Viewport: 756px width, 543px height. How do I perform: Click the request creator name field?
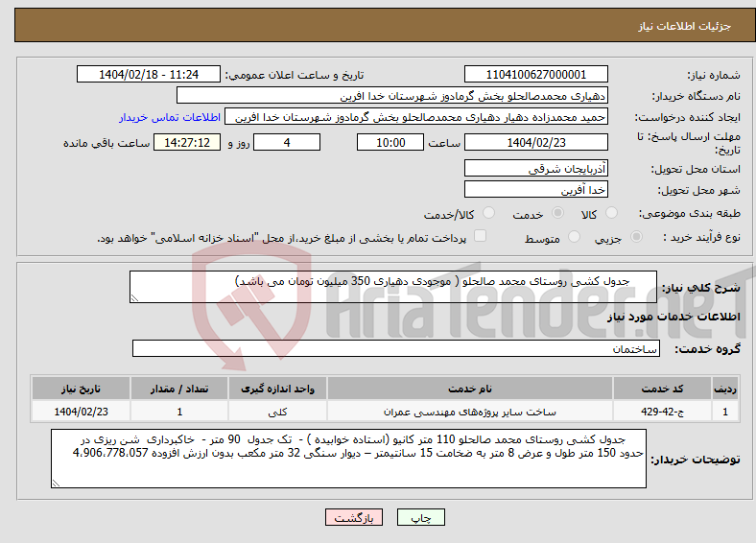tap(416, 117)
